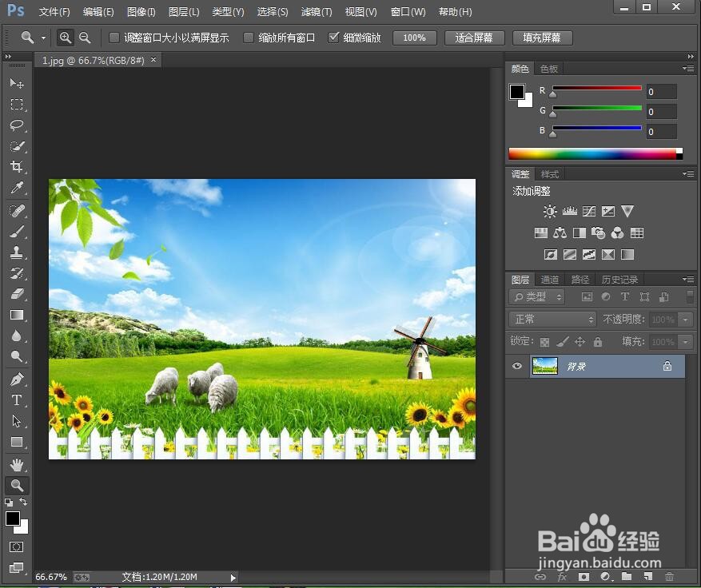The image size is (701, 588).
Task: Create new group folder icon
Action: point(627,576)
